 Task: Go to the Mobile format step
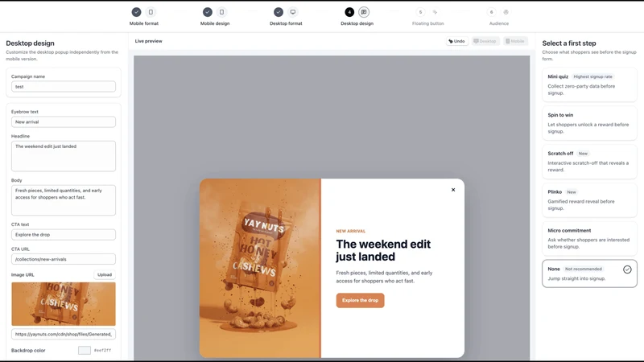pyautogui.click(x=144, y=23)
